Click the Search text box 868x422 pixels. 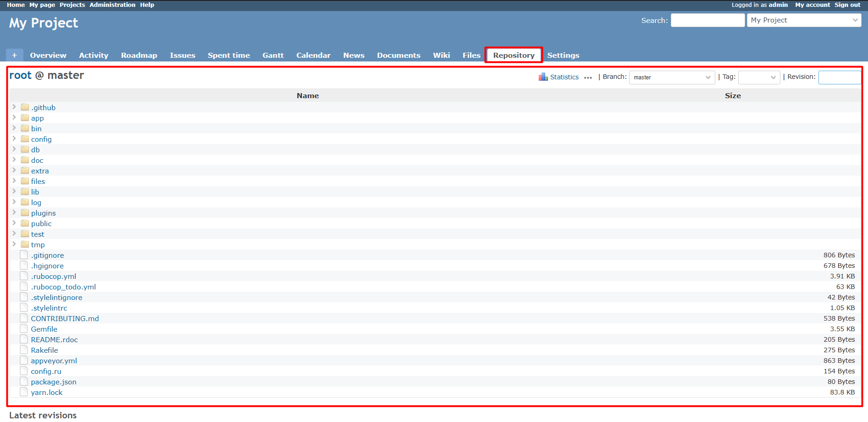pyautogui.click(x=708, y=20)
